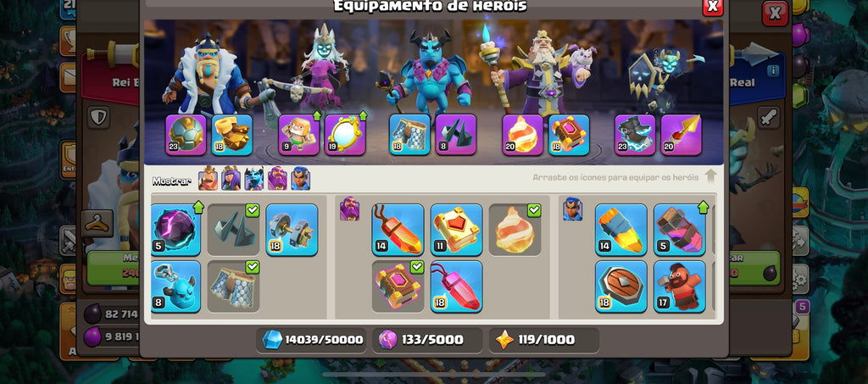Screen dimensions: 868x384
Task: Select the frozen arrow equipment level 20
Action: click(x=681, y=135)
